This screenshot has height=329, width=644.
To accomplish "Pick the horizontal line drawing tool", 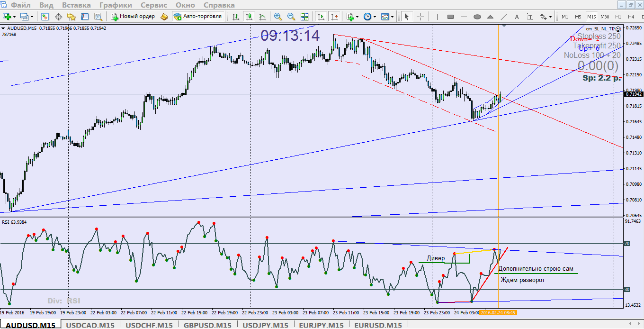I will (x=464, y=17).
